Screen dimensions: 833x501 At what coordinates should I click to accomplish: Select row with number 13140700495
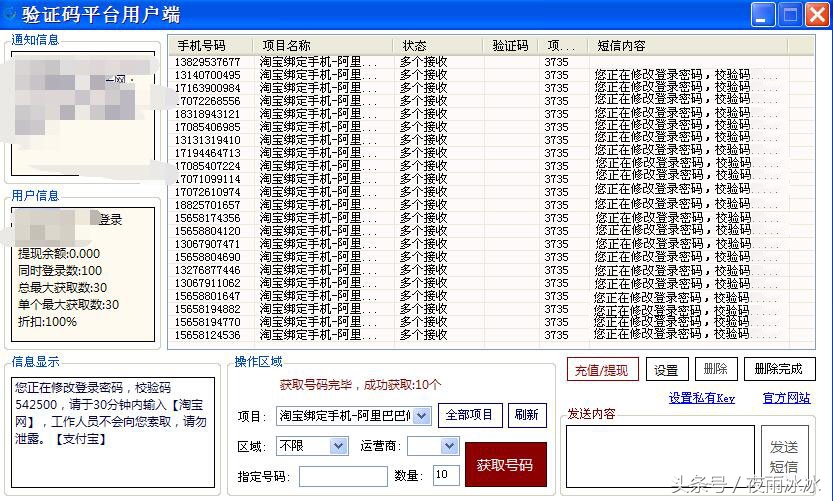coord(491,75)
